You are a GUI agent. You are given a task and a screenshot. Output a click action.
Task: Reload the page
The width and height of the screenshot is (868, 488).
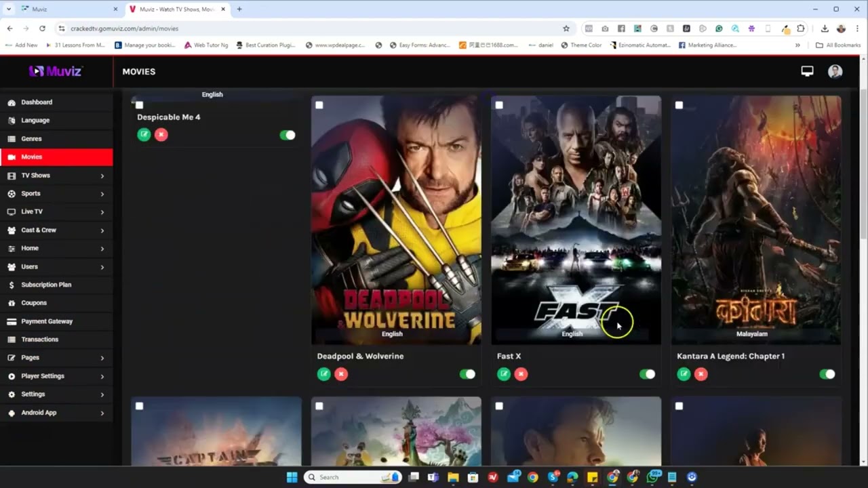[42, 28]
